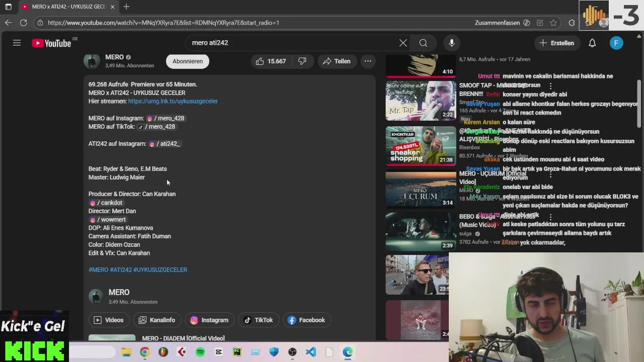The height and width of the screenshot is (362, 644).
Task: Clear the search box text
Action: pos(403,43)
